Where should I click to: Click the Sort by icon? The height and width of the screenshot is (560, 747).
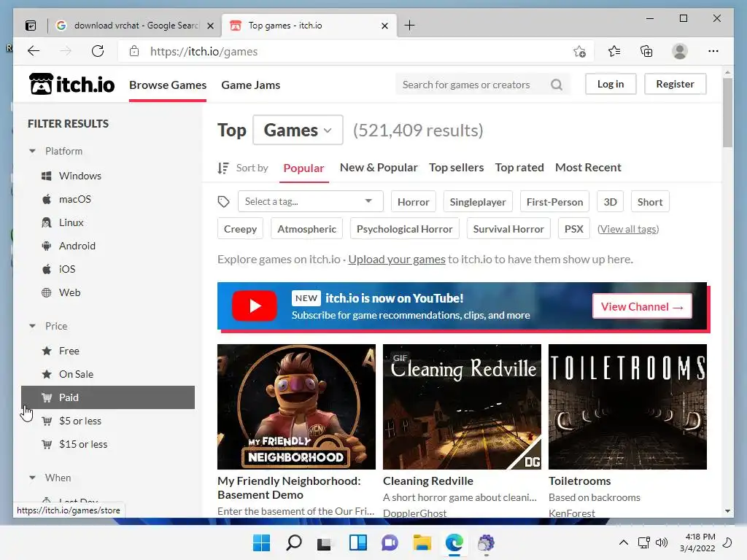[x=223, y=168]
